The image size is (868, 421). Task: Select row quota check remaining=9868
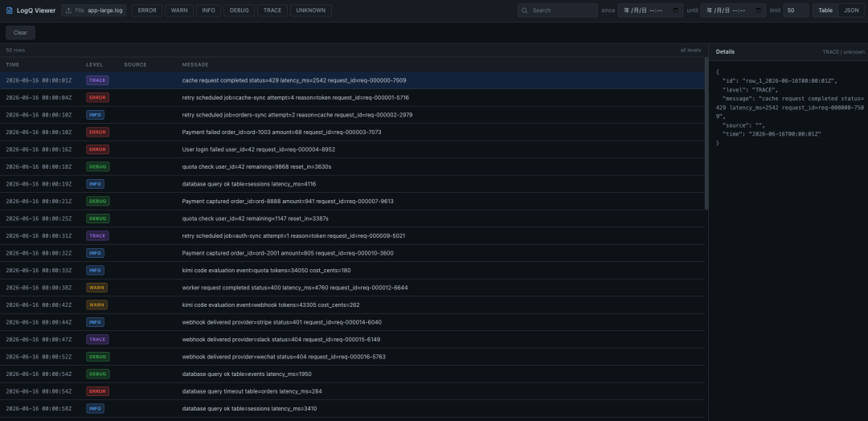(x=352, y=166)
